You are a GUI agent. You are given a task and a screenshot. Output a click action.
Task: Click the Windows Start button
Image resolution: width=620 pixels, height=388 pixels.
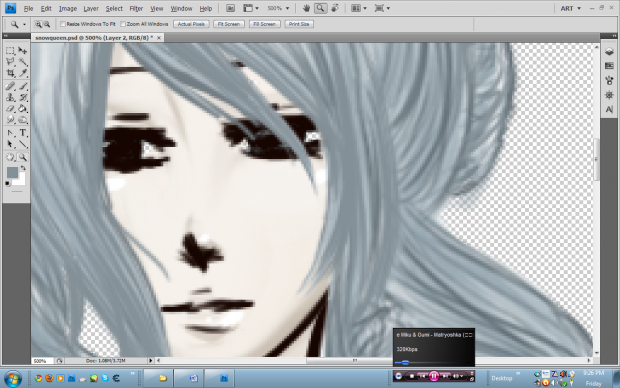coord(13,378)
